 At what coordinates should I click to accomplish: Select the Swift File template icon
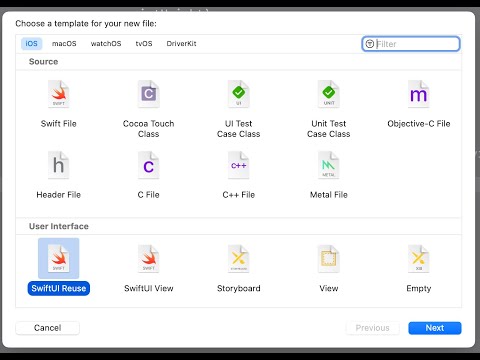coord(59,94)
